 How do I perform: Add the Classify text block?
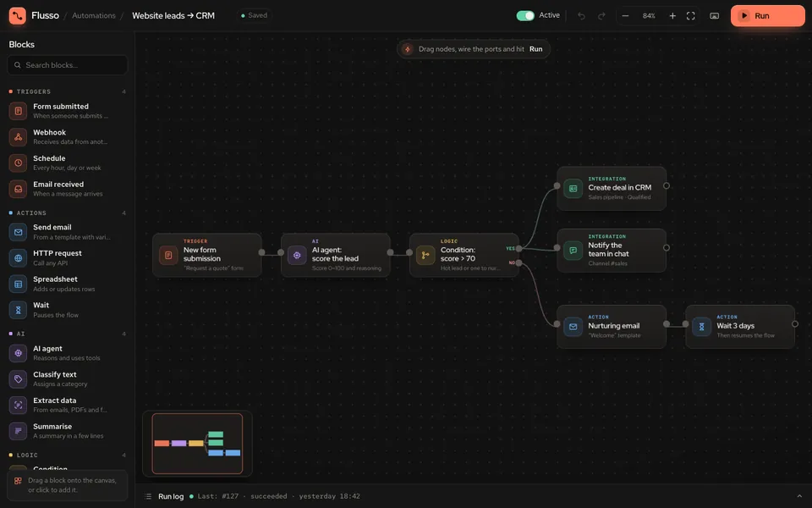[x=68, y=379]
